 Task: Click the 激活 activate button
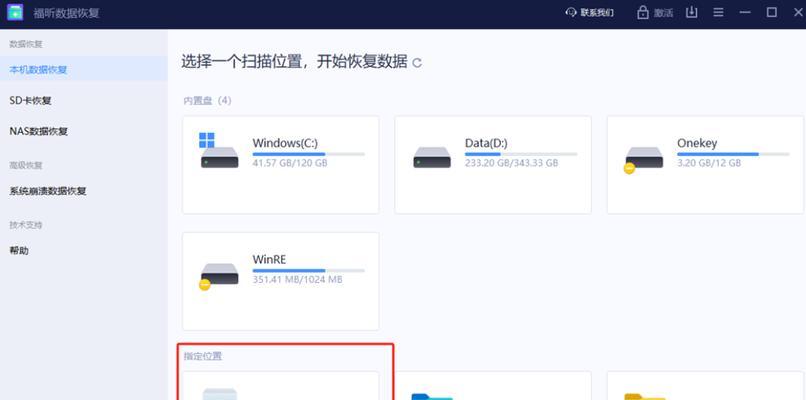pos(663,13)
